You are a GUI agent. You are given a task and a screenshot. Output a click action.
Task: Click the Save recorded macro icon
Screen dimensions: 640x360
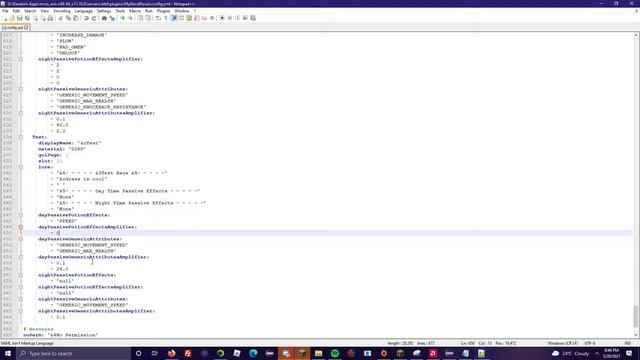click(253, 18)
